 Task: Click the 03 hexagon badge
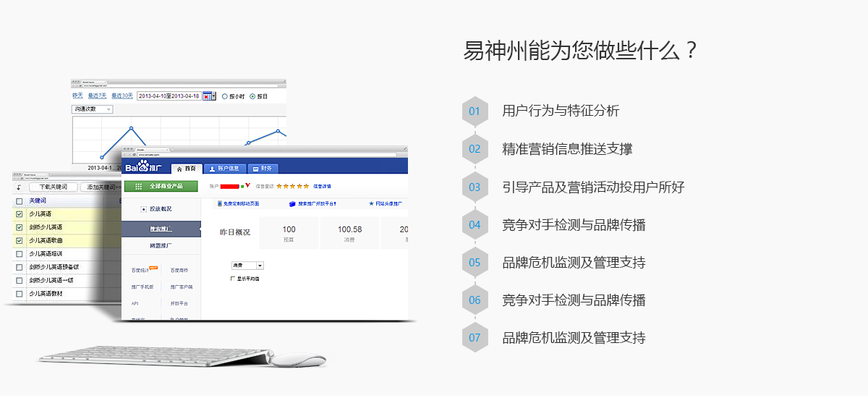pos(475,187)
